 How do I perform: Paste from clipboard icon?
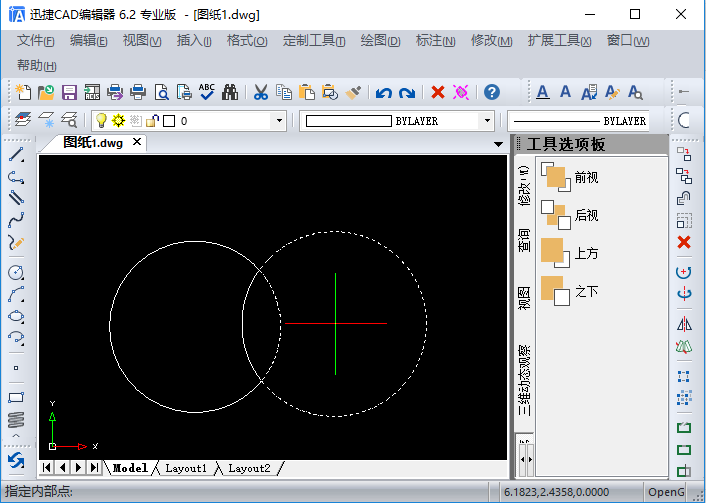coord(307,92)
